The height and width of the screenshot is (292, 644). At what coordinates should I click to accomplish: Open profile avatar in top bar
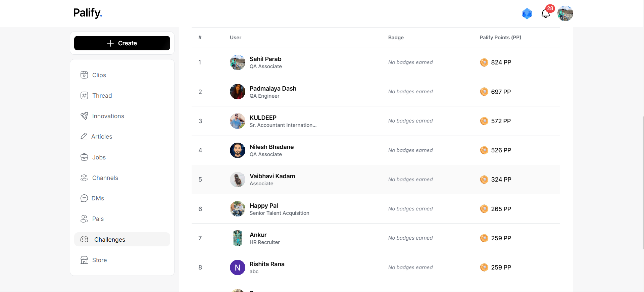pyautogui.click(x=565, y=13)
